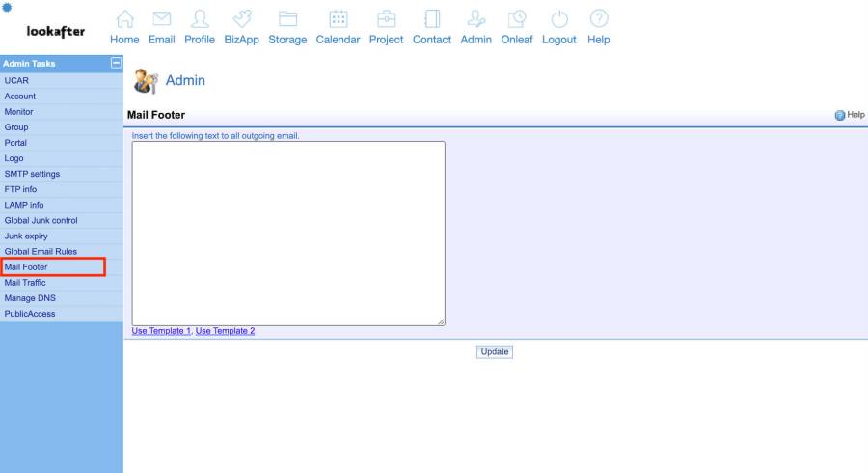Open the Help link beside Mail Footer
The height and width of the screenshot is (473, 868).
pyautogui.click(x=849, y=115)
